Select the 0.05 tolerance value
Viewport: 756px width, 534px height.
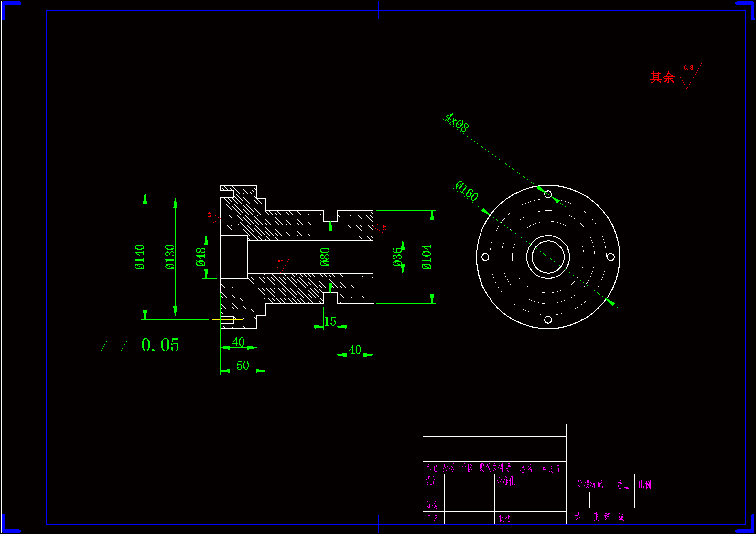pyautogui.click(x=160, y=345)
